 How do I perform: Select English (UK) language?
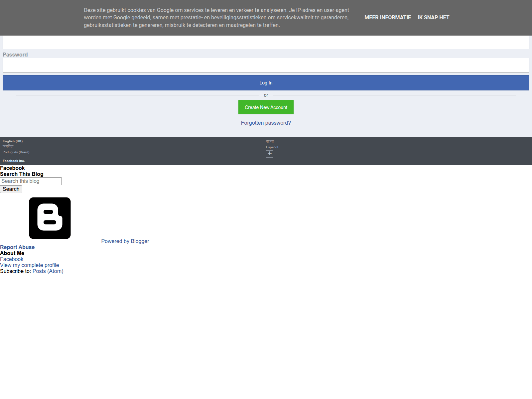click(x=13, y=141)
